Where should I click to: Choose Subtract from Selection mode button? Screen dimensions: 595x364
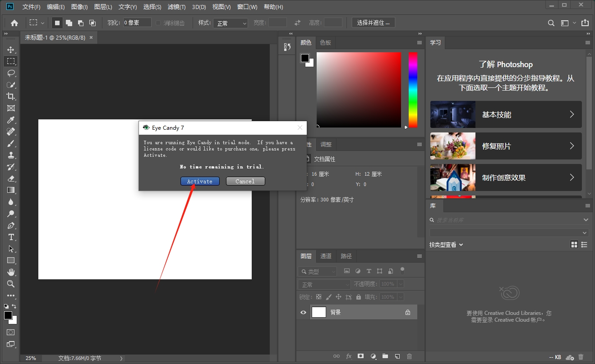(81, 23)
